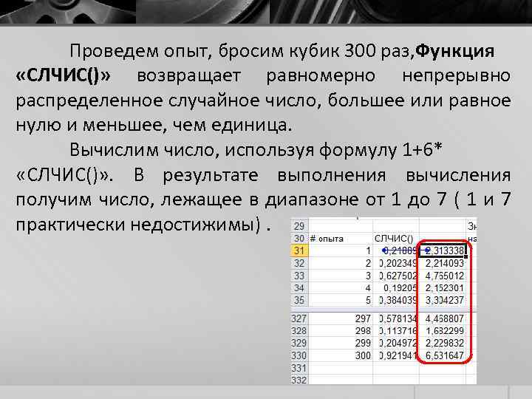Viewport: 532px width, 399px height.
Task: Click the random value cell 0,204972
Action: point(396,343)
